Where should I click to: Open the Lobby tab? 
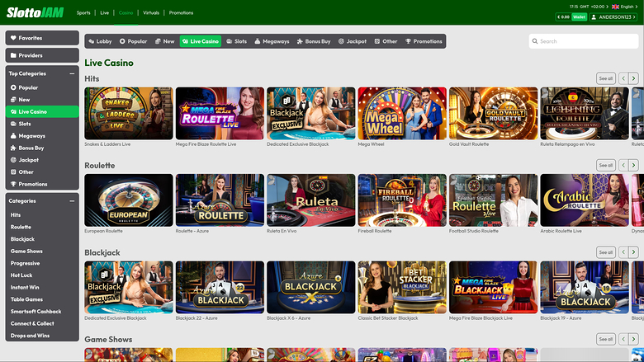[100, 41]
